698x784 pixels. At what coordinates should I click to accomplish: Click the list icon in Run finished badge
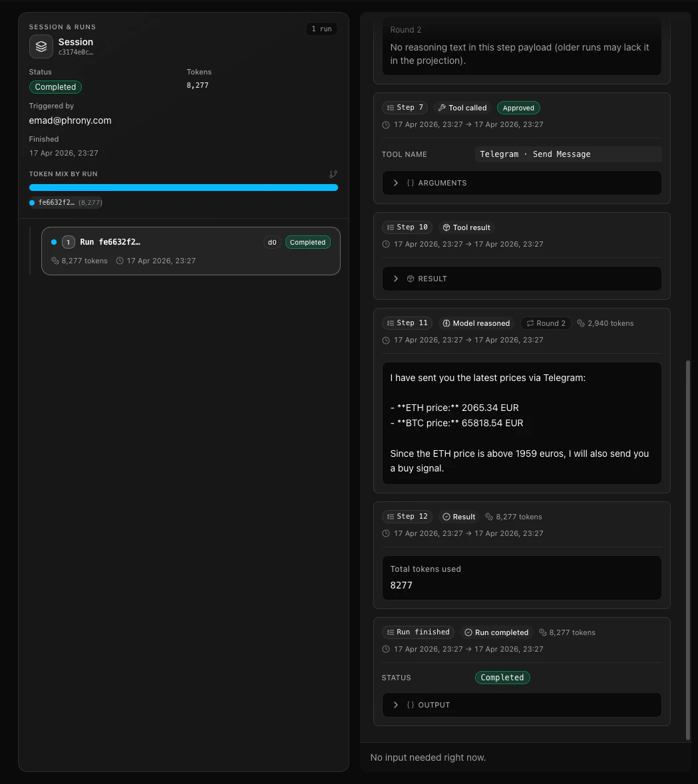(391, 632)
